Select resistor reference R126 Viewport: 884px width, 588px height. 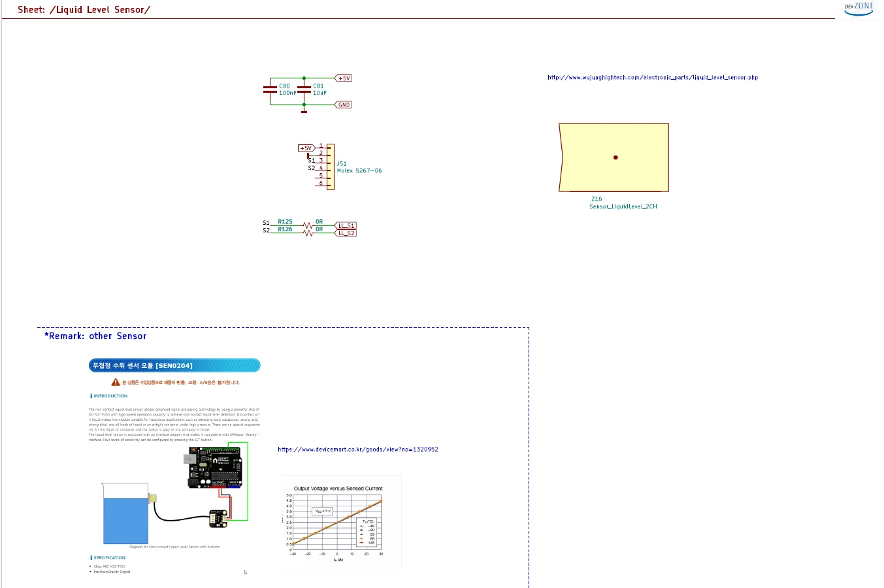285,229
